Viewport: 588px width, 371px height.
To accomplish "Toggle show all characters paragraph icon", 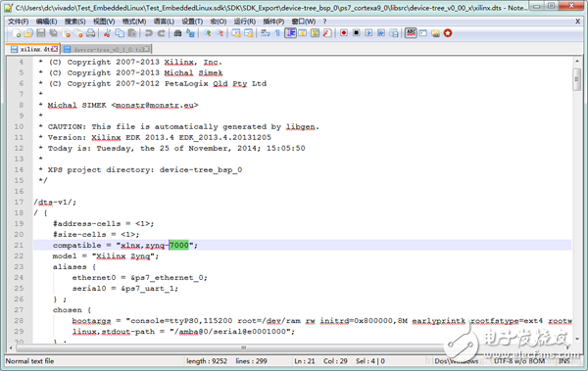I will (277, 33).
